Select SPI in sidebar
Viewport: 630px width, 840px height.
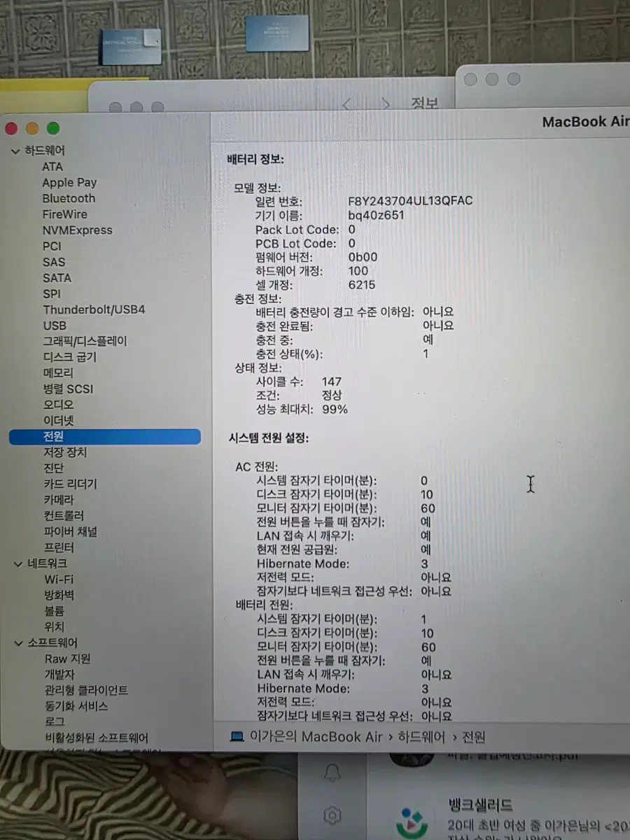(52, 294)
